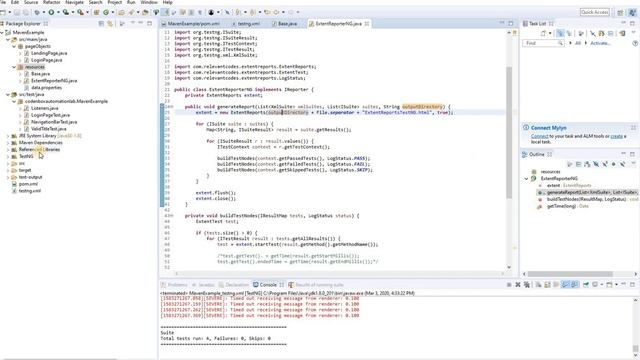This screenshot has height=360, width=640.
Task: Click Display Selected Console monitor icon
Action: pos(596,284)
